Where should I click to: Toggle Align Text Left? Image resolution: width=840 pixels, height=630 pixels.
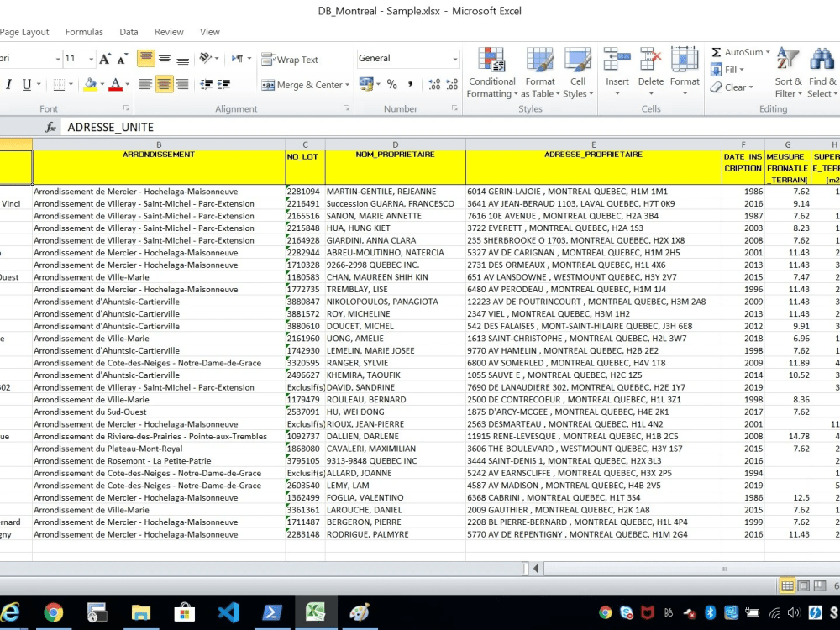coord(145,84)
